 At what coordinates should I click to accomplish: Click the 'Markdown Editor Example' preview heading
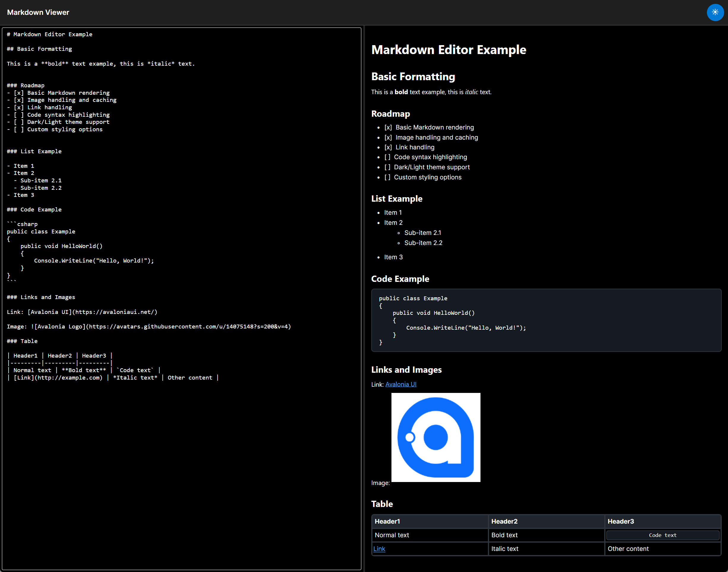(x=448, y=50)
